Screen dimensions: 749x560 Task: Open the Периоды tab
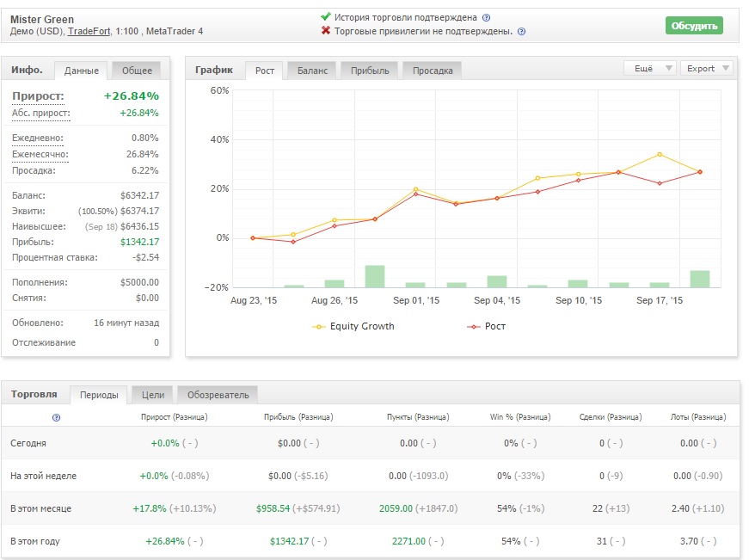[x=99, y=395]
